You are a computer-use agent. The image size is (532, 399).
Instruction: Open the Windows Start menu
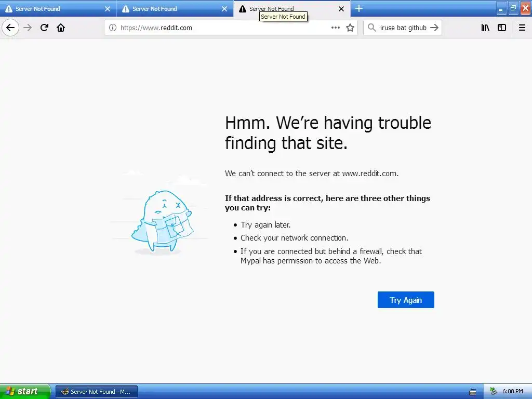(x=25, y=392)
